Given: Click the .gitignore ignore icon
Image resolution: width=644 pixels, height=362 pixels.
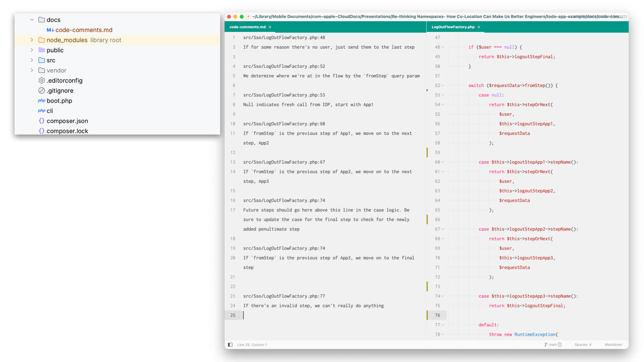Looking at the screenshot, I should click(42, 90).
